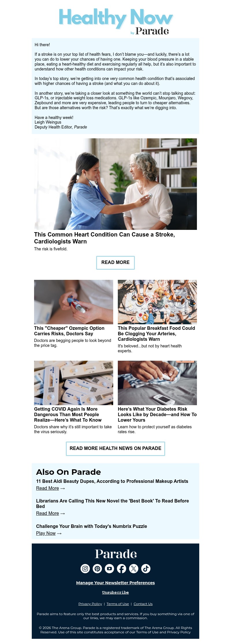Click the Healthy Now by Parade logo
The image size is (231, 644).
[x=115, y=21]
